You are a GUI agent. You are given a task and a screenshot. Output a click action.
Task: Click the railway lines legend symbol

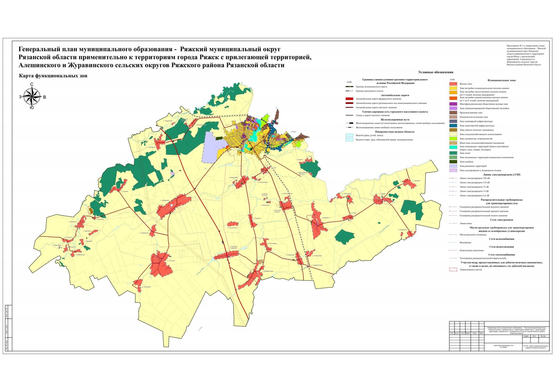pyautogui.click(x=349, y=123)
